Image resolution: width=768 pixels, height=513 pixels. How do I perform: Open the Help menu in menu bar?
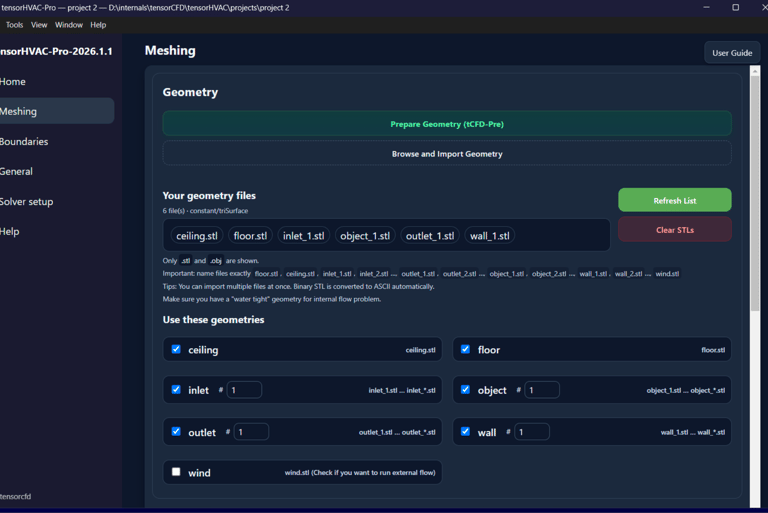click(x=98, y=25)
